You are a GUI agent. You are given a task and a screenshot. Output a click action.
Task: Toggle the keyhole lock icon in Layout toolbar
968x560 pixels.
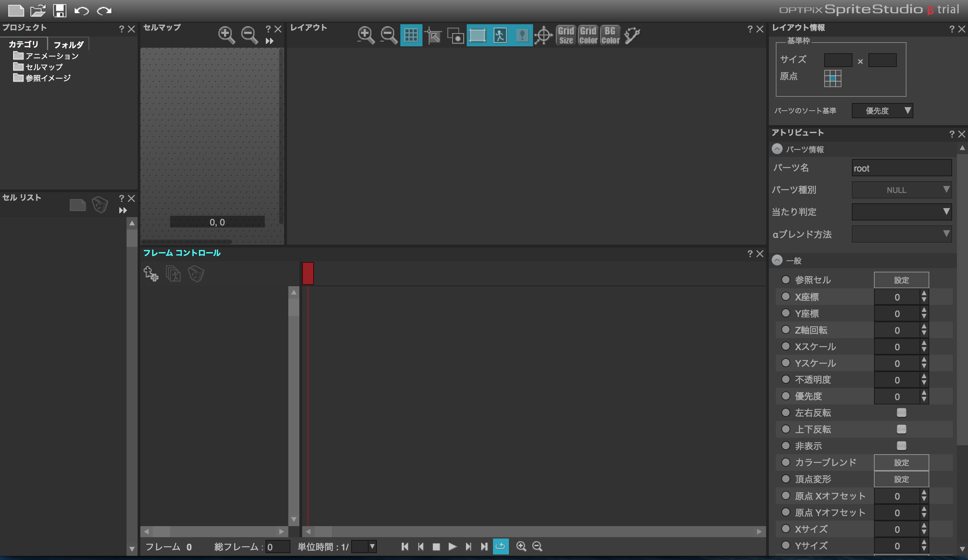pos(522,35)
